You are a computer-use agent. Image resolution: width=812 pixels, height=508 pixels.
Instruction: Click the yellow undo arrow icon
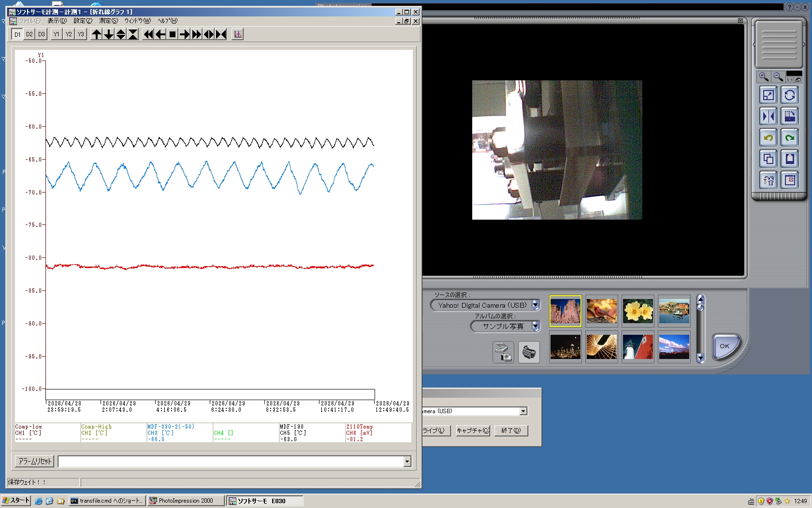[x=768, y=138]
